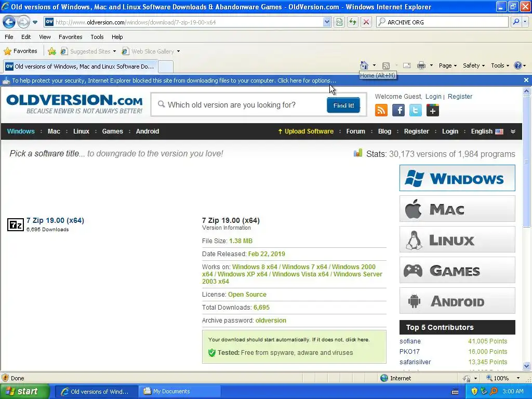The height and width of the screenshot is (399, 532).
Task: Click the Print icon in command bar
Action: point(421,65)
